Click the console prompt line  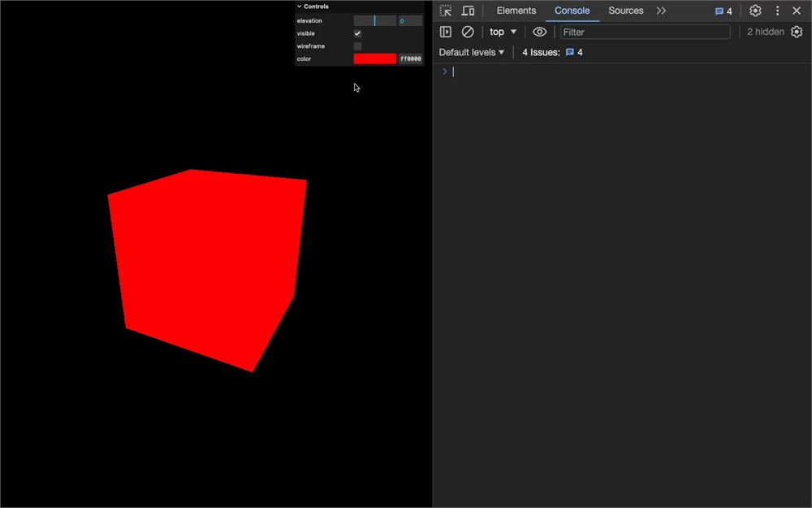pos(621,72)
